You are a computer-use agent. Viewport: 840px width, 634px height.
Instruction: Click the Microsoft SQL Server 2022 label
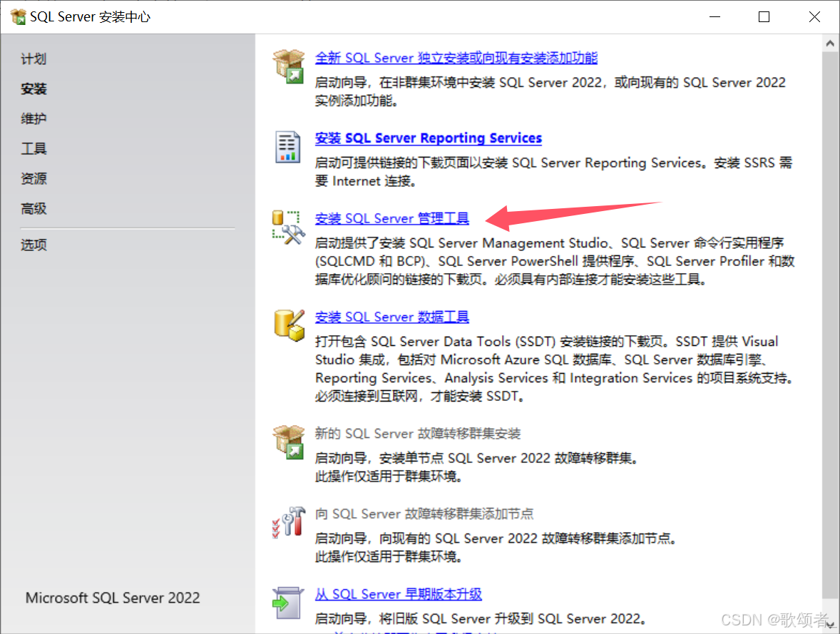(x=113, y=598)
